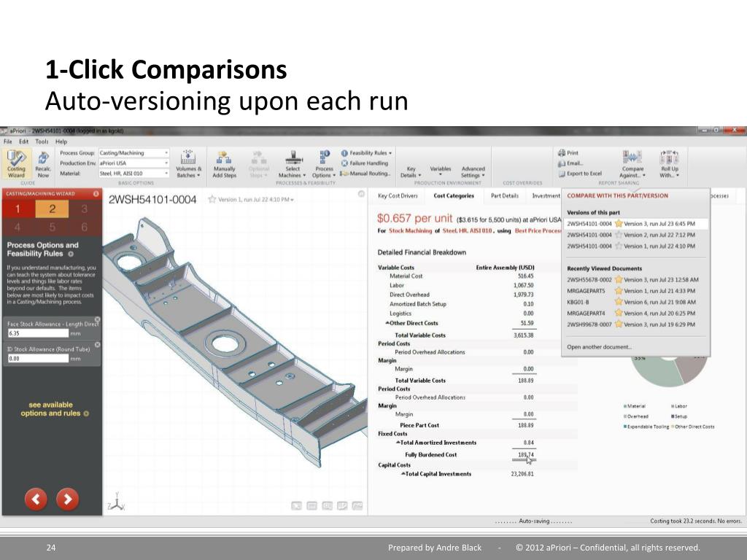Open Manual Routing
The height and width of the screenshot is (560, 747).
[365, 174]
